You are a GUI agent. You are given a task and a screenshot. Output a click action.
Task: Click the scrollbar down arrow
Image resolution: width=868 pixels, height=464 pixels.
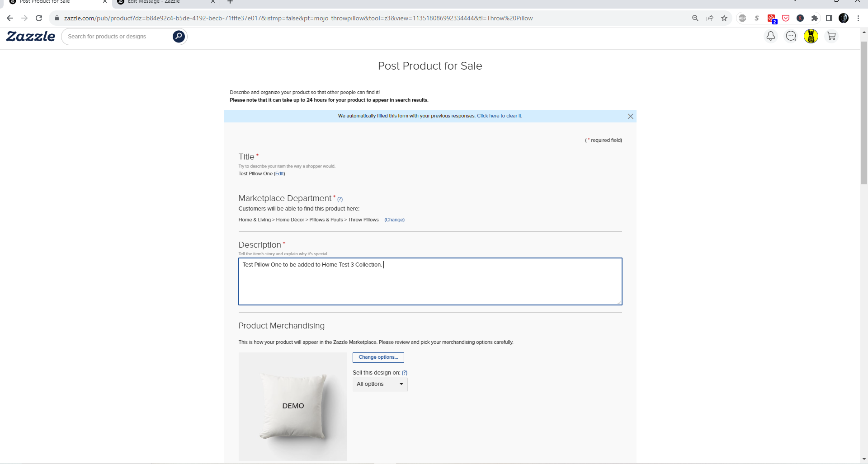tap(864, 459)
